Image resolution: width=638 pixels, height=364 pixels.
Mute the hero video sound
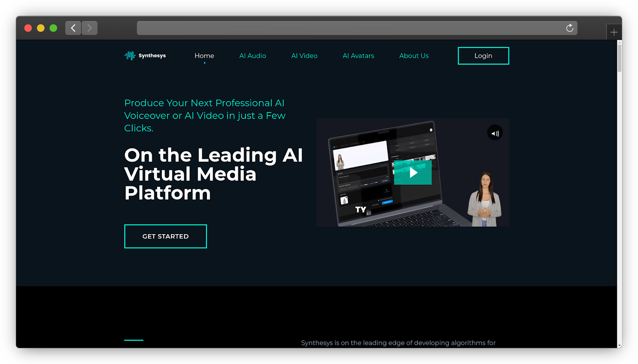pos(495,133)
